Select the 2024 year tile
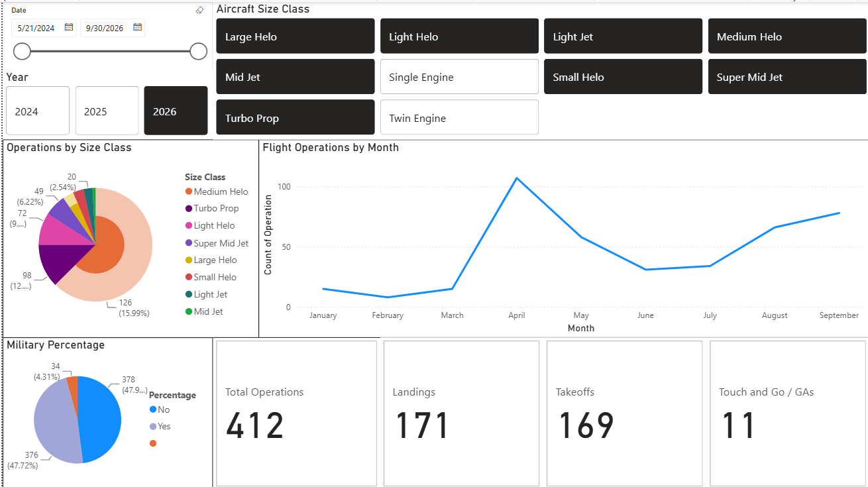Viewport: 868px width, 487px height. click(38, 111)
